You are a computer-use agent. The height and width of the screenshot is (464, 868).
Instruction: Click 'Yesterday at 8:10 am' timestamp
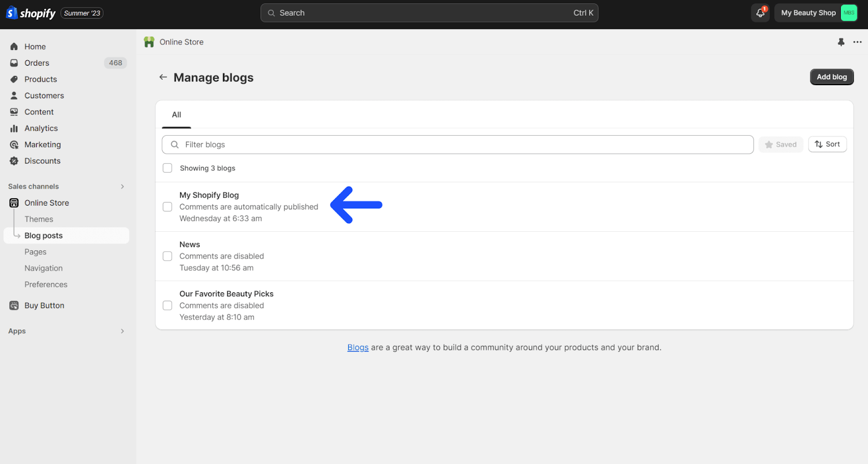click(x=217, y=317)
